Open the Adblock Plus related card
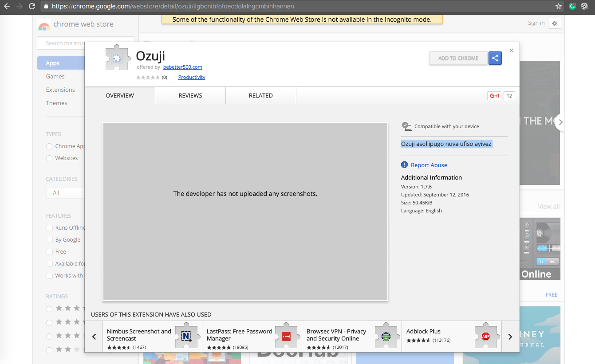595x364 pixels. (x=452, y=337)
